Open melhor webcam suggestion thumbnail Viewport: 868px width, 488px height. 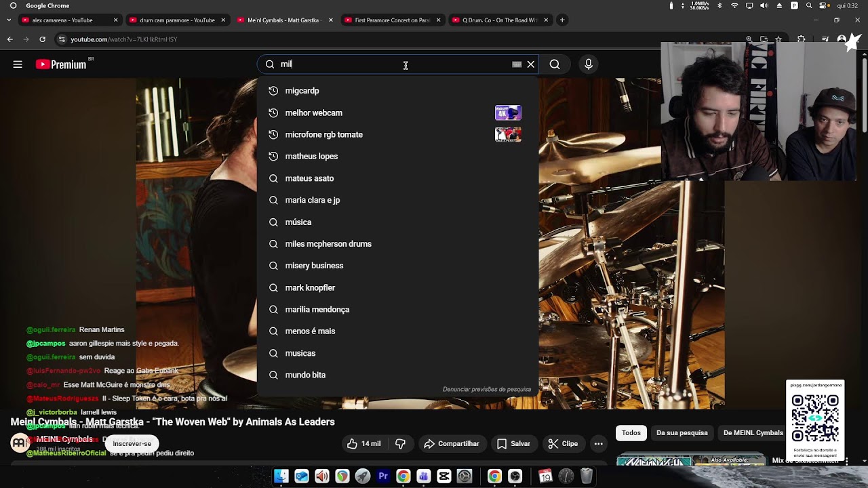pos(508,113)
